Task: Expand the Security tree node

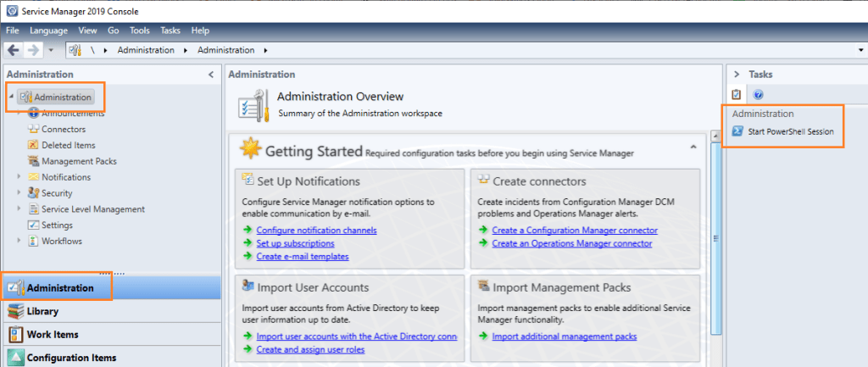Action: coord(19,193)
